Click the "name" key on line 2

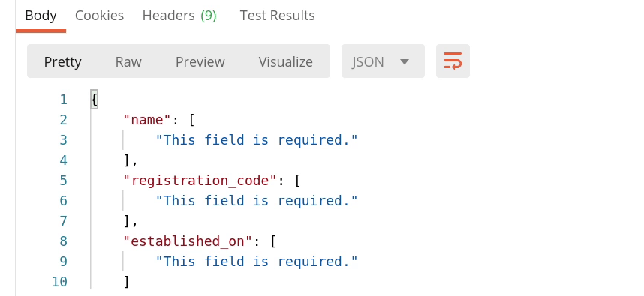pos(147,120)
